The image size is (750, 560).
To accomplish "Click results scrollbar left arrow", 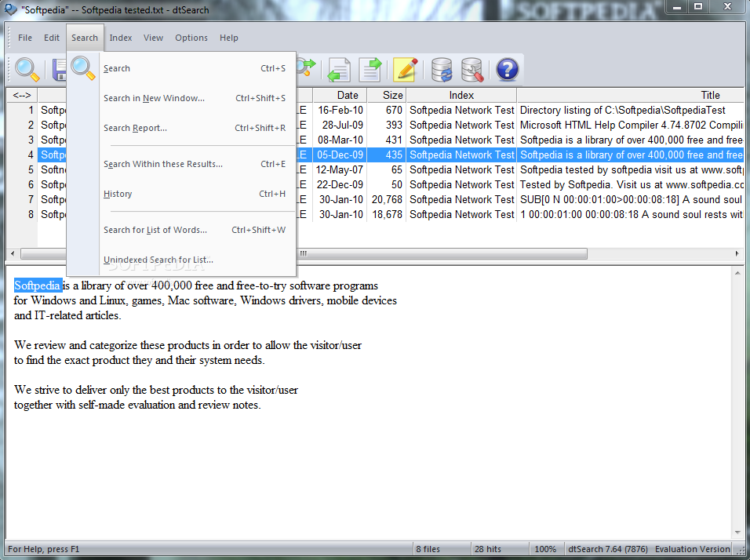I will click(x=13, y=253).
